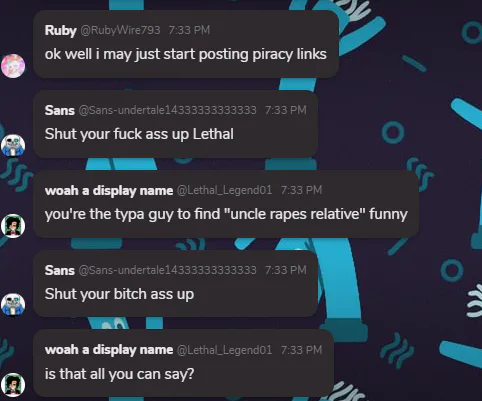Open @Lethal_Legend01 username in third message
Image resolution: width=482 pixels, height=401 pixels.
(x=224, y=190)
